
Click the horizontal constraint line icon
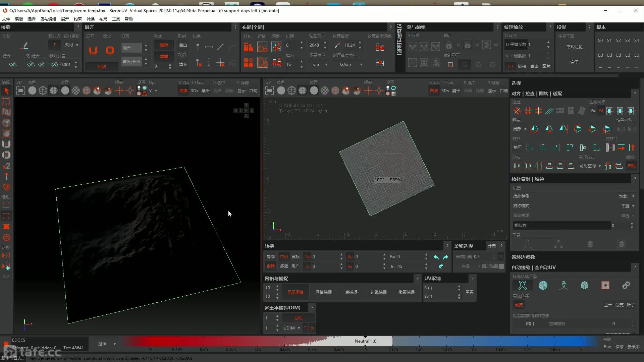click(x=209, y=47)
